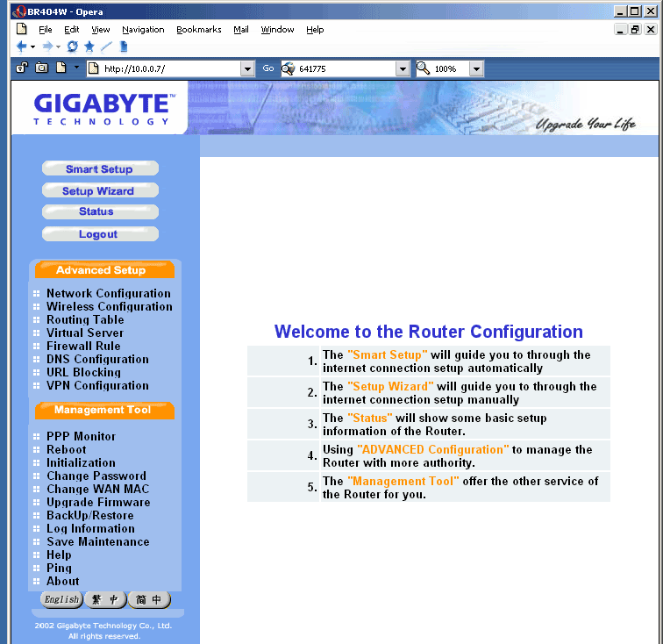Open PPP Monitor link
Viewport: 663px width, 644px height.
pyautogui.click(x=81, y=436)
